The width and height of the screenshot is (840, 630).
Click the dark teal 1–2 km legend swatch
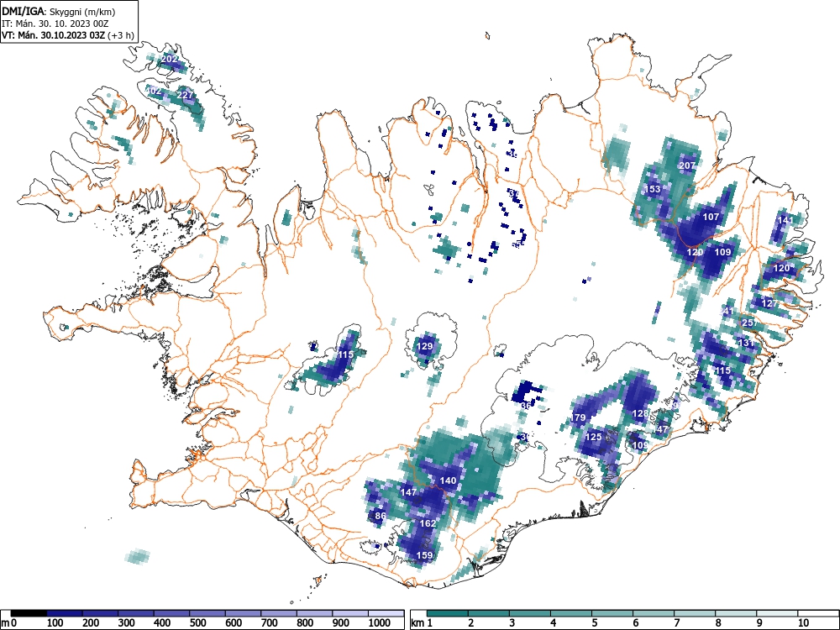(x=448, y=613)
